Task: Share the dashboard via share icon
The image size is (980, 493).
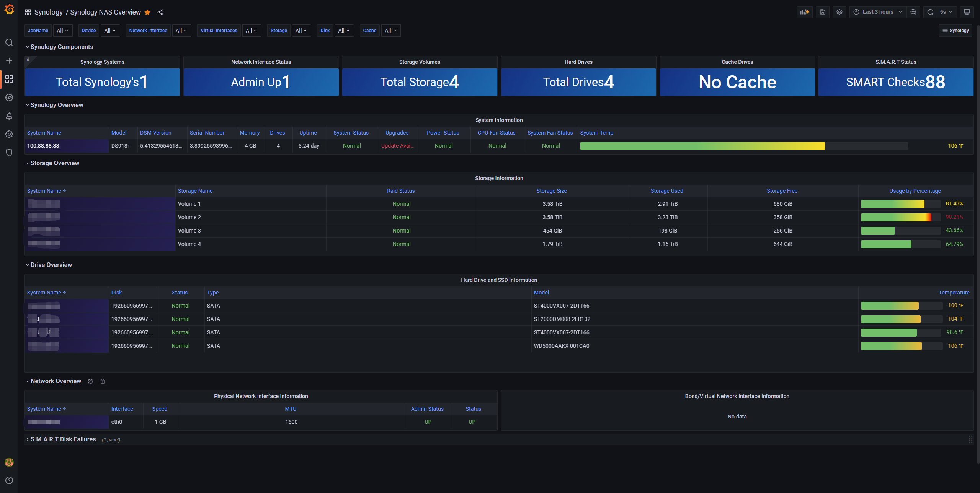Action: coord(160,12)
